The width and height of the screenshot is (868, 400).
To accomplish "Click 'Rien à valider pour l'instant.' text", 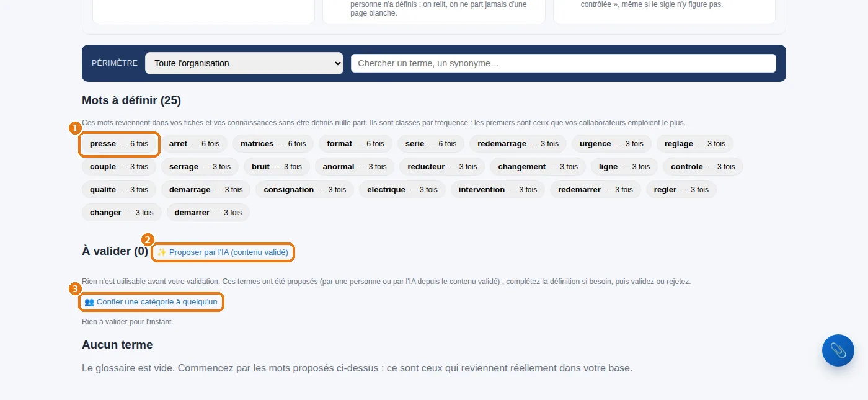I will tap(128, 322).
